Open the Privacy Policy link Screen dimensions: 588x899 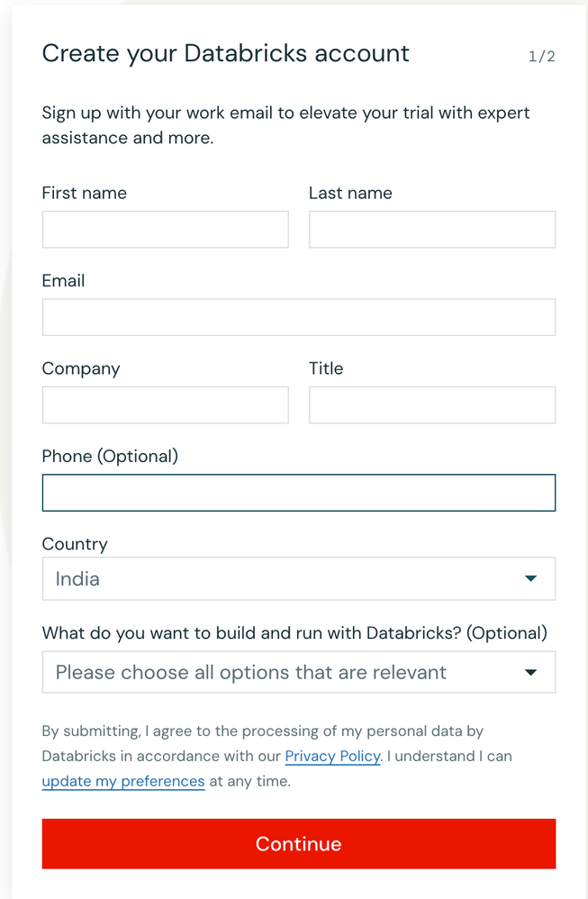point(332,757)
